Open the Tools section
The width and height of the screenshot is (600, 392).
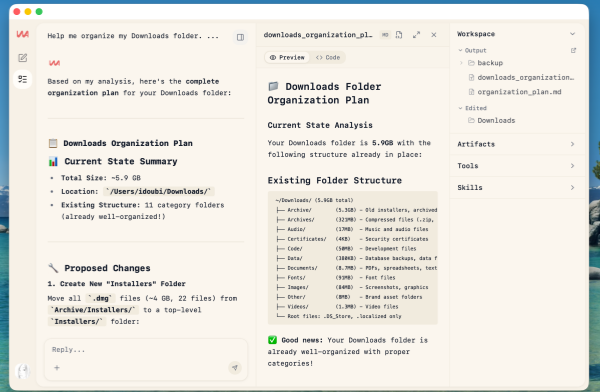click(517, 166)
